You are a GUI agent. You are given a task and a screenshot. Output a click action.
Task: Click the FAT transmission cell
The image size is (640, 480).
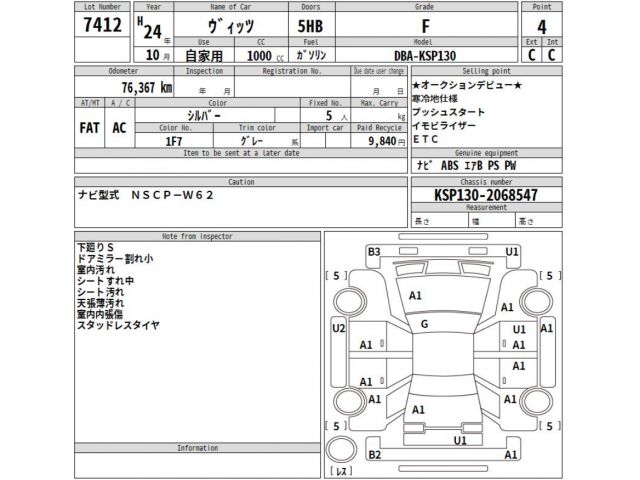coord(88,129)
